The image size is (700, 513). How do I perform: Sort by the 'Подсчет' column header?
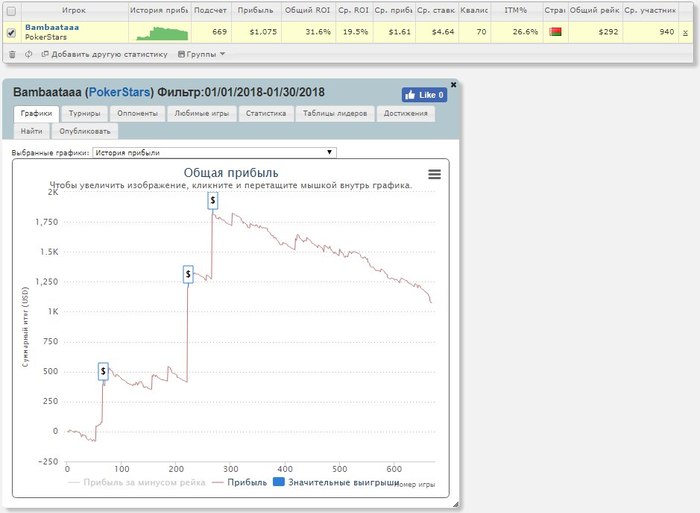[x=210, y=10]
